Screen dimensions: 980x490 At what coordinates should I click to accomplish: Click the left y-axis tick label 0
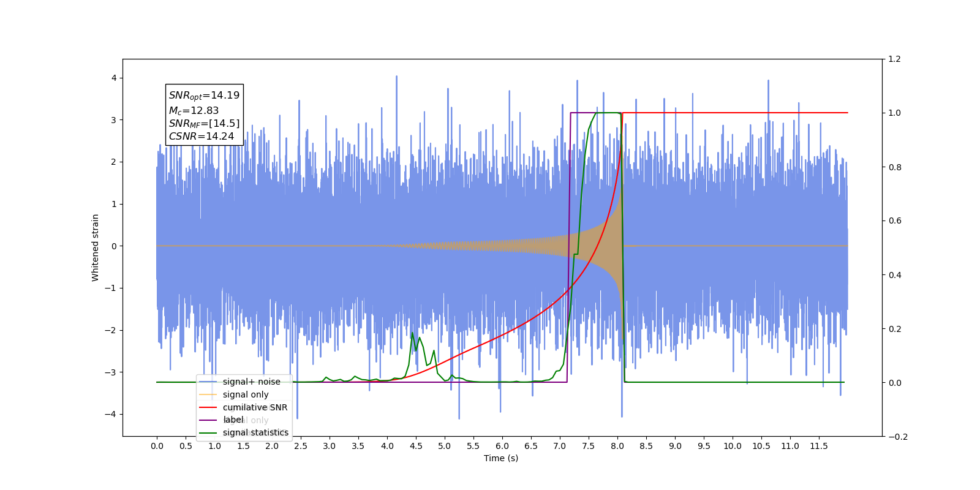click(x=114, y=246)
